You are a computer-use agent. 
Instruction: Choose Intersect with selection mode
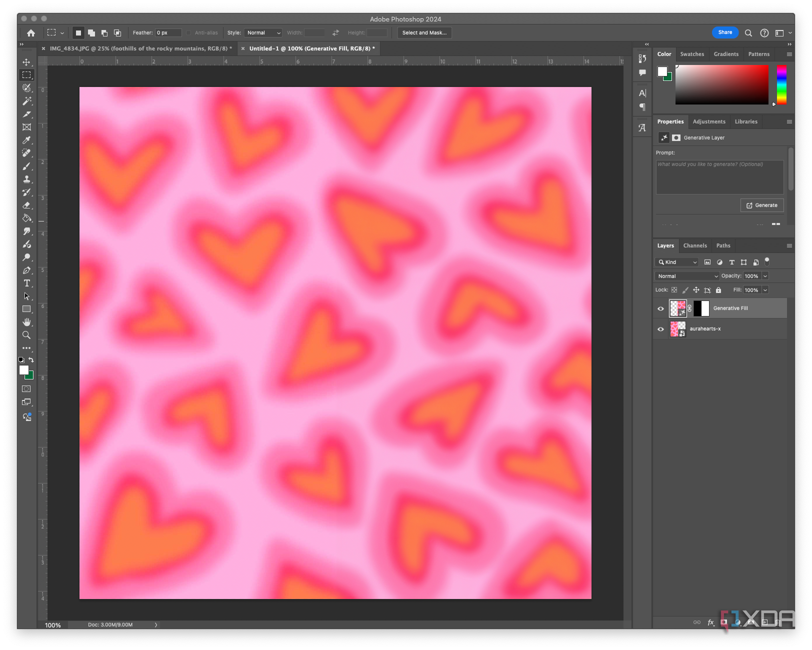pos(117,33)
